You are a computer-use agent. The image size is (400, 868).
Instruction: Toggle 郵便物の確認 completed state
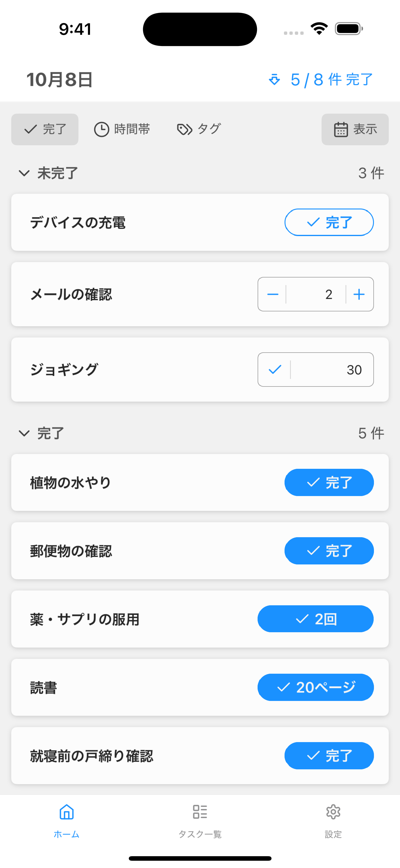point(329,551)
